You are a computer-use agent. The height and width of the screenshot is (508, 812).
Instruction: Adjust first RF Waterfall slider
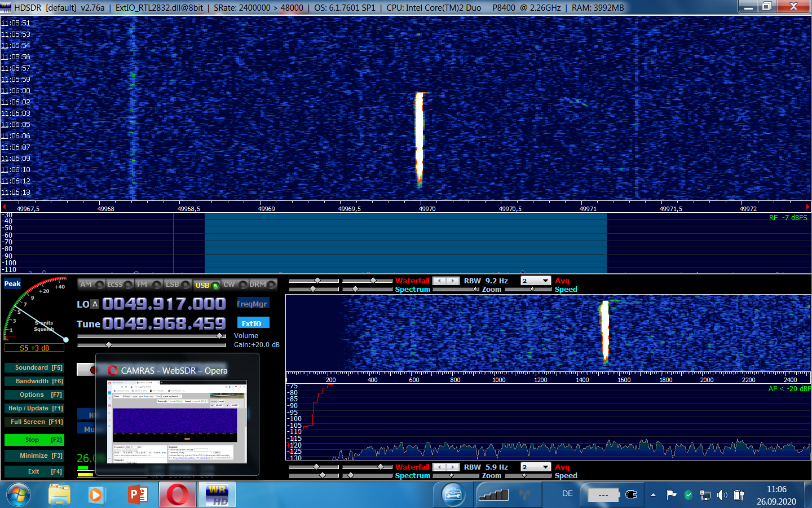click(x=314, y=281)
